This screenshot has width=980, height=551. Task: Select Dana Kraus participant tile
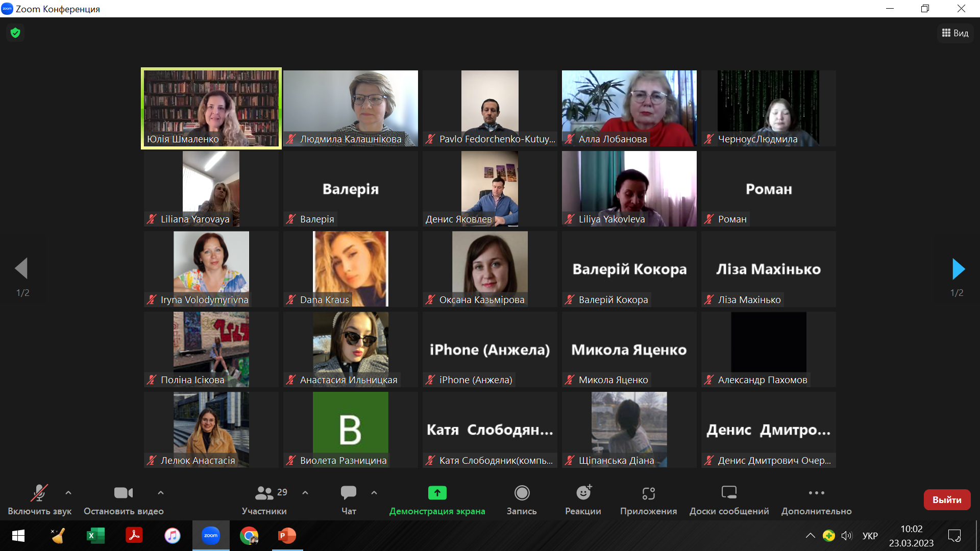tap(351, 269)
